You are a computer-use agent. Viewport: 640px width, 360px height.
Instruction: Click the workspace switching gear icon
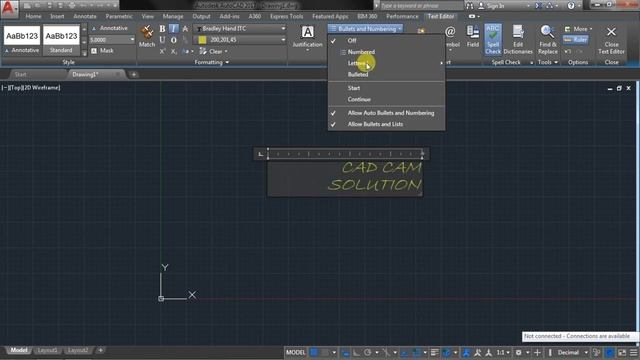coord(518,352)
